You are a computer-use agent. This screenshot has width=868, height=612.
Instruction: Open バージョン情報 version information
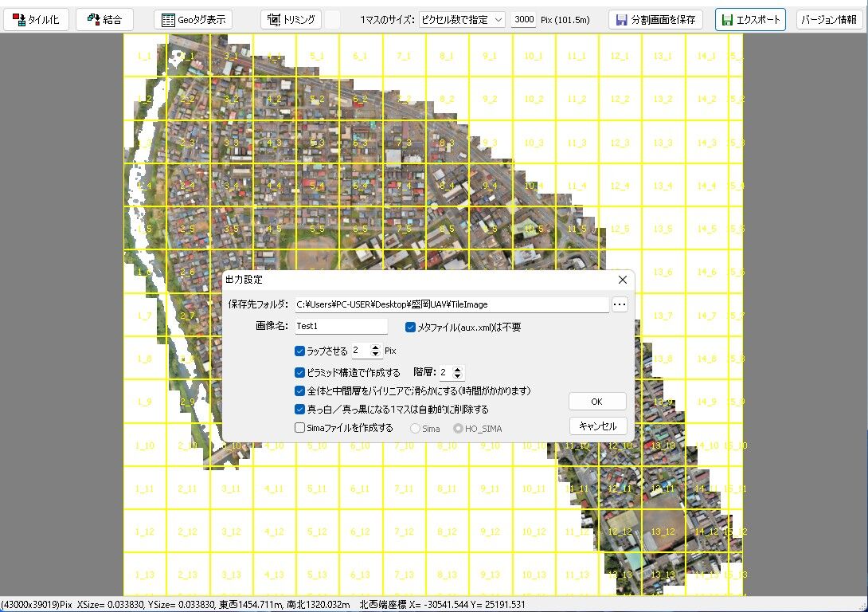point(830,19)
